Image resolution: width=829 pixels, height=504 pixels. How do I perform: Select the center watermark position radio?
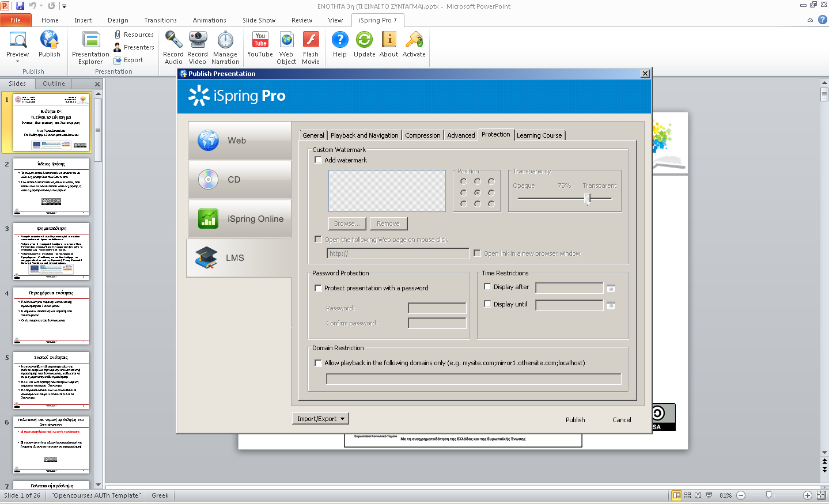(x=477, y=192)
